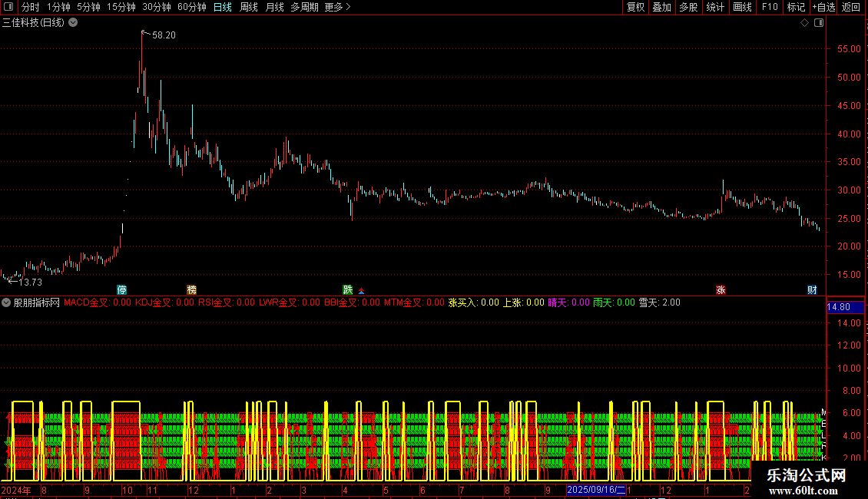Switch to the 分时 intraday view
Screen dimensions: 868x499
31,7
